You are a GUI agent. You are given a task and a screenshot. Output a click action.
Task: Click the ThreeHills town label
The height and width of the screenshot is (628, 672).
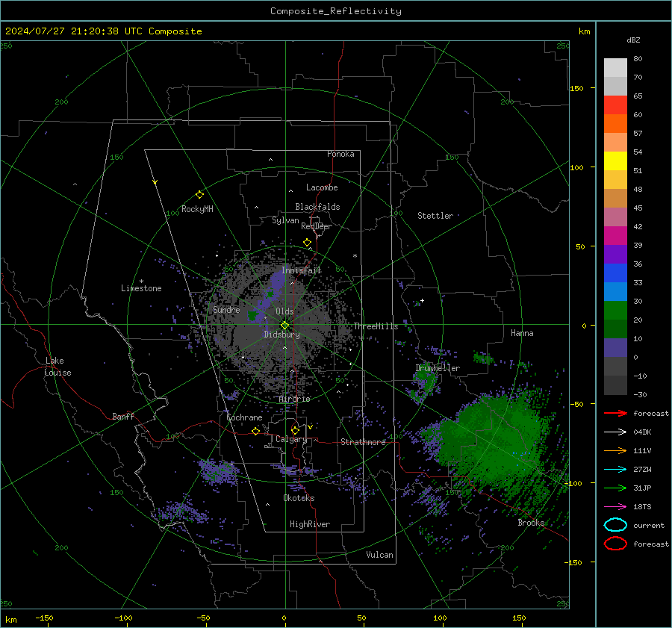pyautogui.click(x=376, y=326)
